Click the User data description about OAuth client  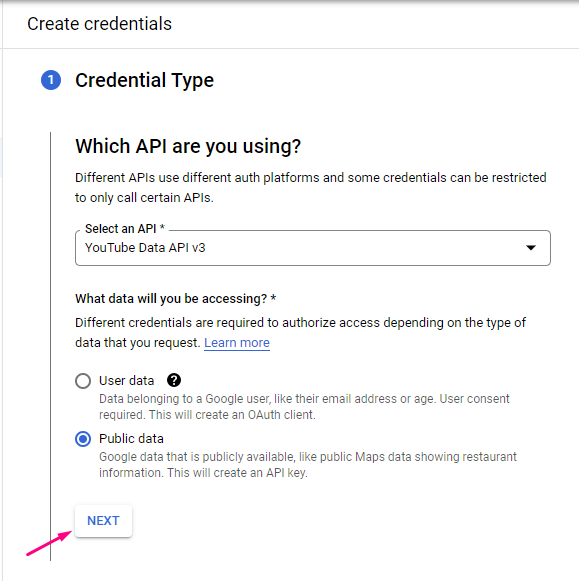point(304,406)
